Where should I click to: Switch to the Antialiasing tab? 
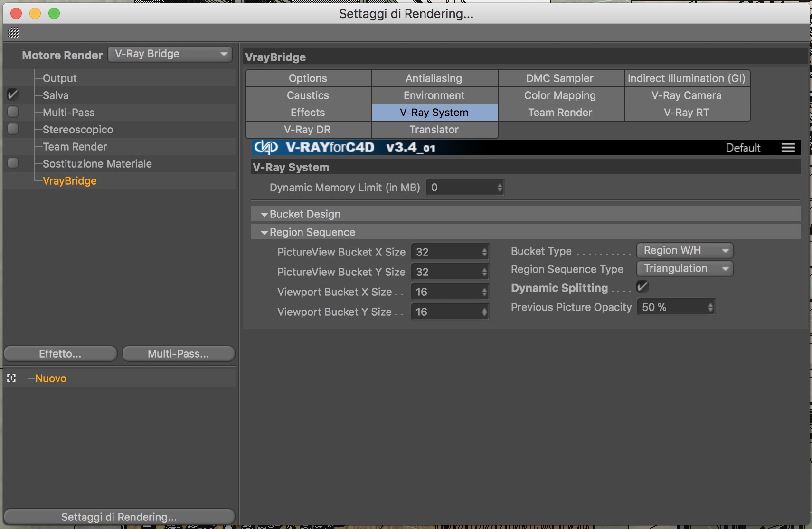click(x=434, y=78)
